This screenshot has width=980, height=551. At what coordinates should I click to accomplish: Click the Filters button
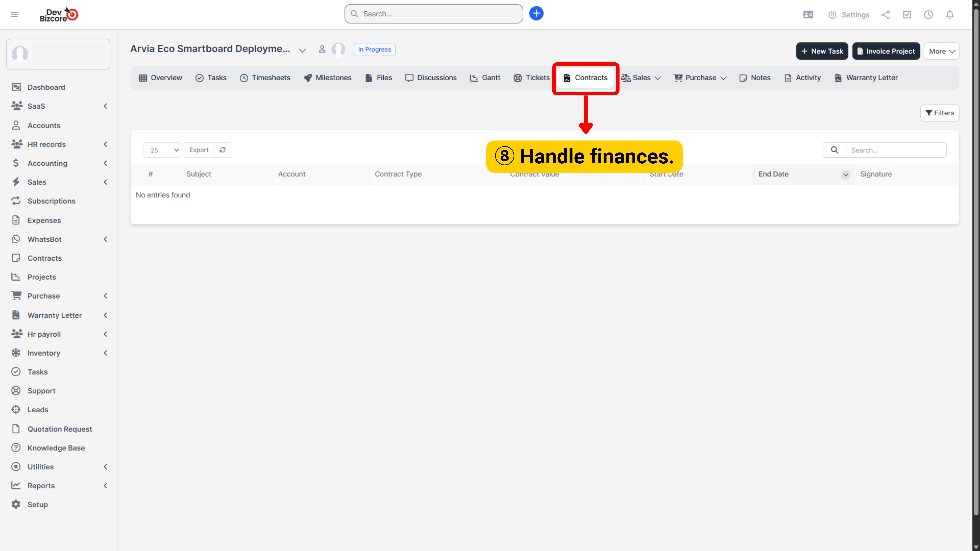[939, 113]
